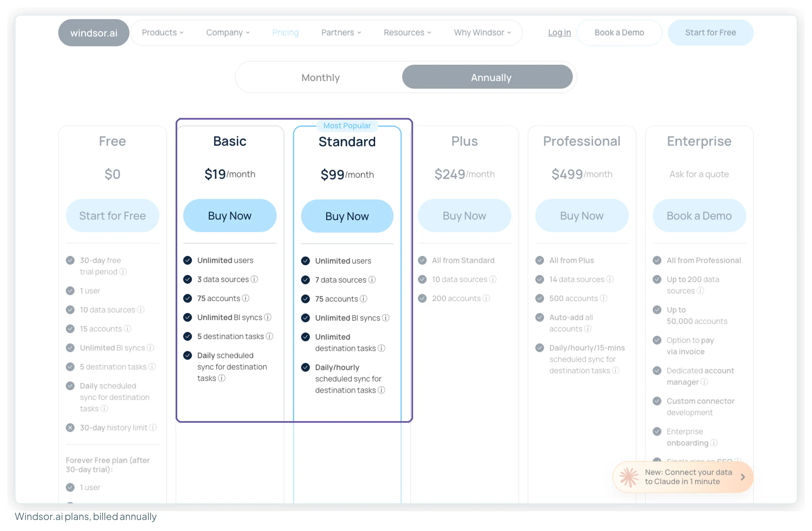
Task: Click the $19/month Basic price
Action: (x=230, y=174)
